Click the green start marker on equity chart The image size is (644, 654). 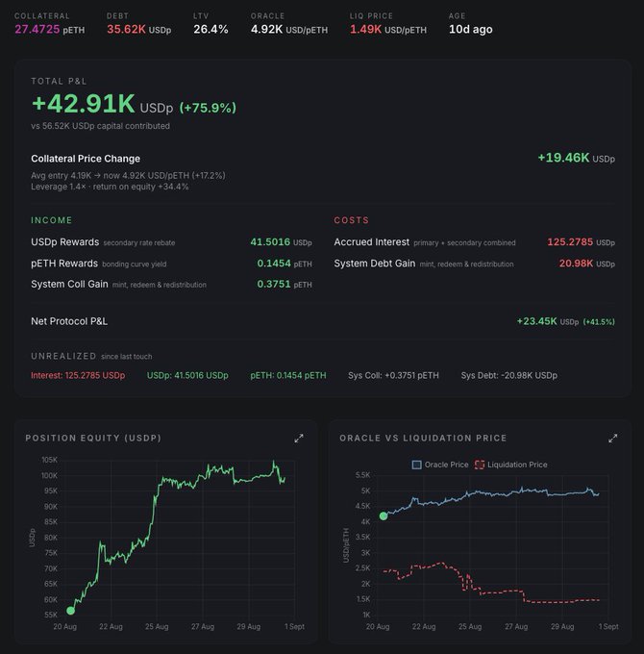click(70, 611)
